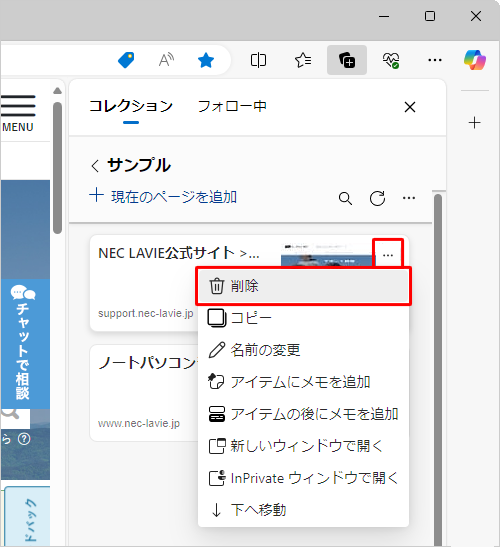Click the blue favorite star icon

pyautogui.click(x=206, y=60)
